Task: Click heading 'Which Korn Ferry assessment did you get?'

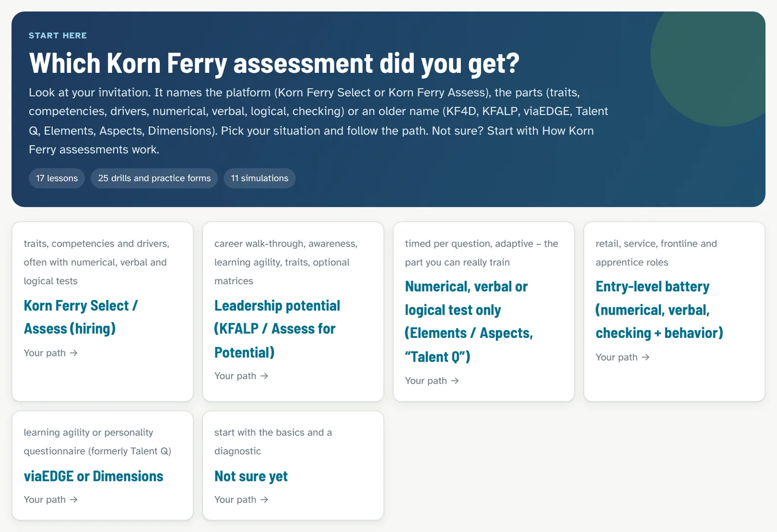Action: point(274,63)
